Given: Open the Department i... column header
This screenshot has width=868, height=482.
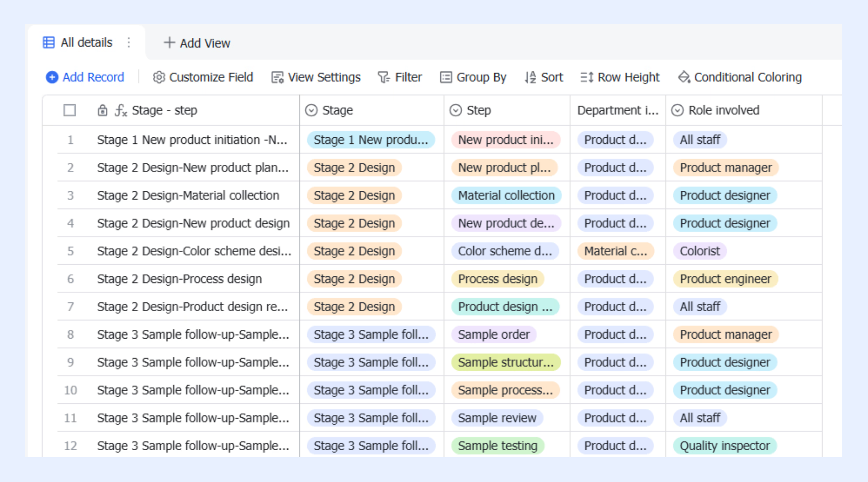Looking at the screenshot, I should (x=618, y=110).
